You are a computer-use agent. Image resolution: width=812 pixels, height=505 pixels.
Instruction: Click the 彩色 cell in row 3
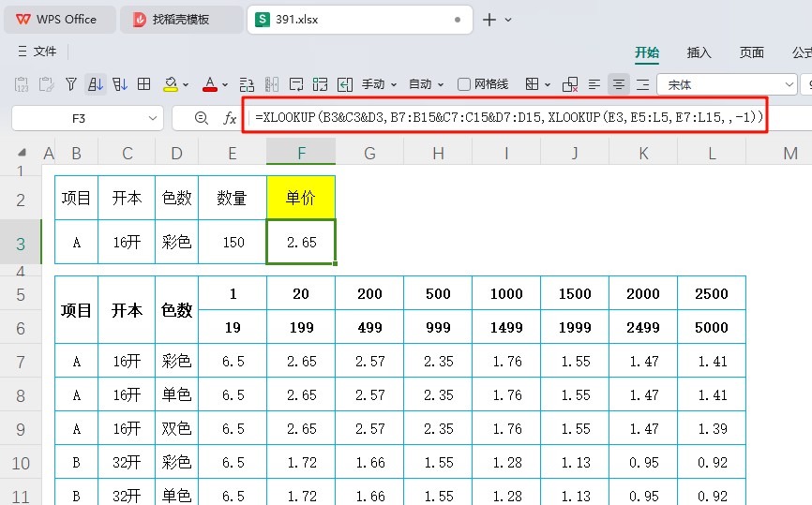pos(176,242)
